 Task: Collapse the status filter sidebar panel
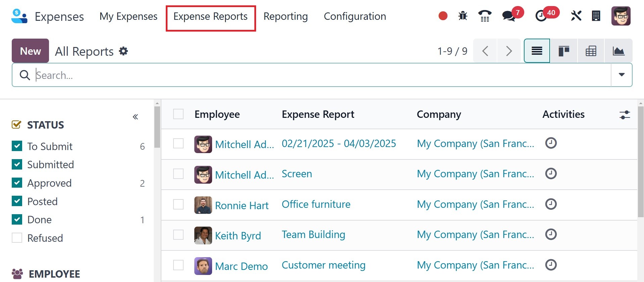point(135,117)
